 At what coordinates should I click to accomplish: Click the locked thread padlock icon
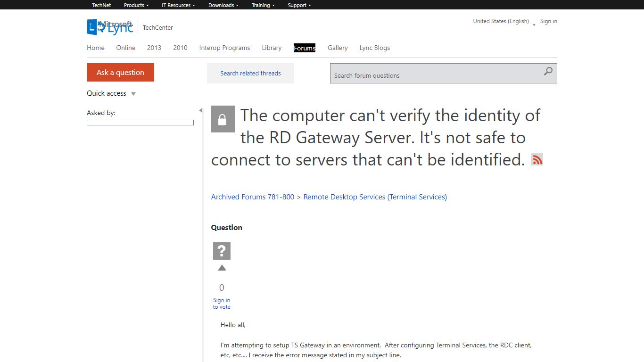pos(223,119)
